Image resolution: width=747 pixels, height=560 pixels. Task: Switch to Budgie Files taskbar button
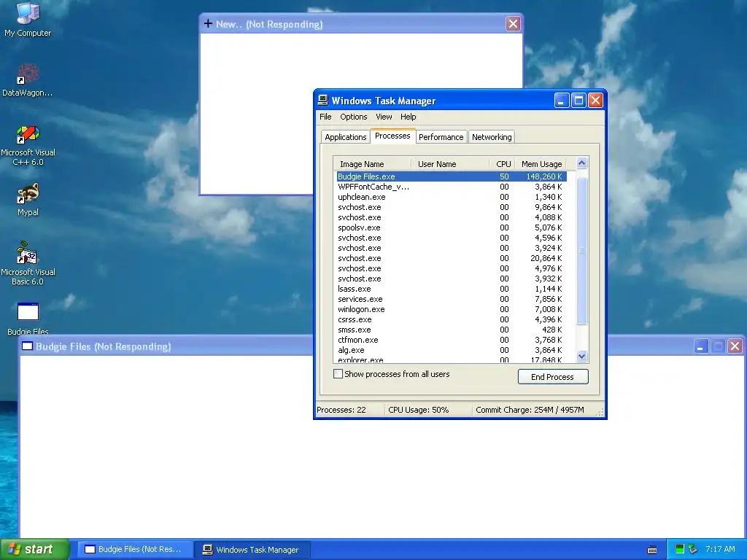(x=134, y=549)
